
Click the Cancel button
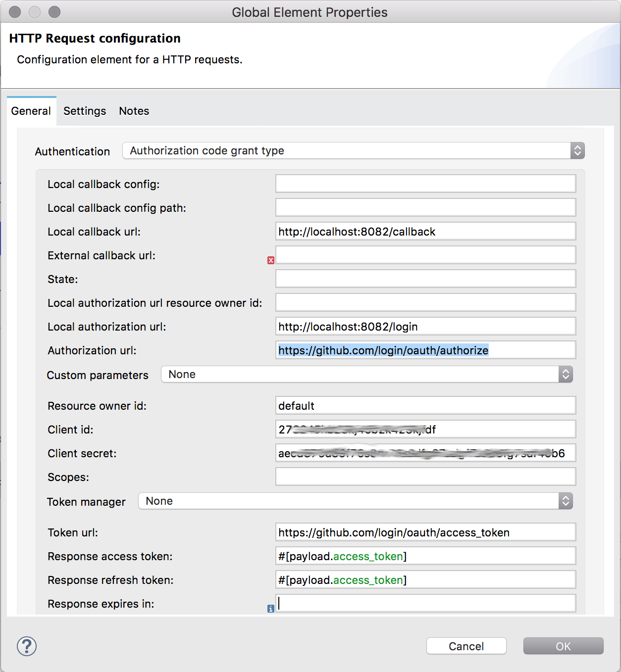[466, 646]
